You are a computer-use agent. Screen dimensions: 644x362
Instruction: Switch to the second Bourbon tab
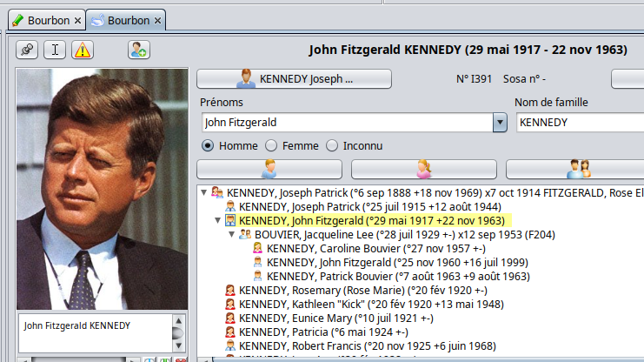pyautogui.click(x=122, y=19)
